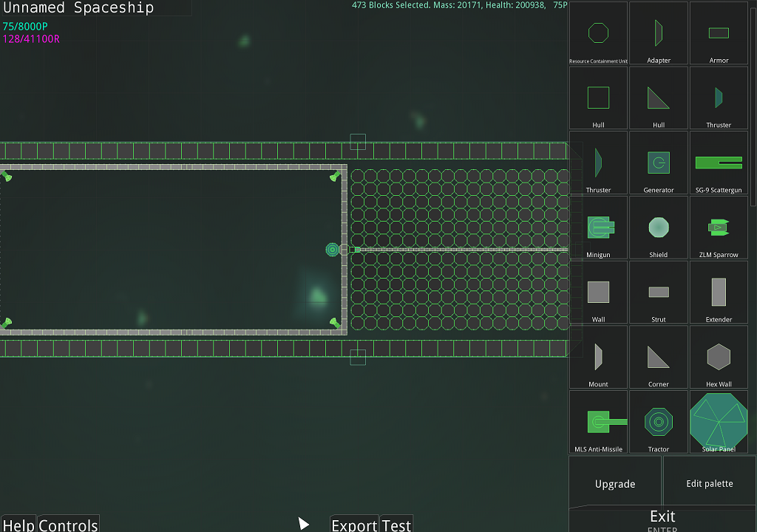Select the Resource Containment Unit block
The width and height of the screenshot is (757, 532).
[x=598, y=33]
